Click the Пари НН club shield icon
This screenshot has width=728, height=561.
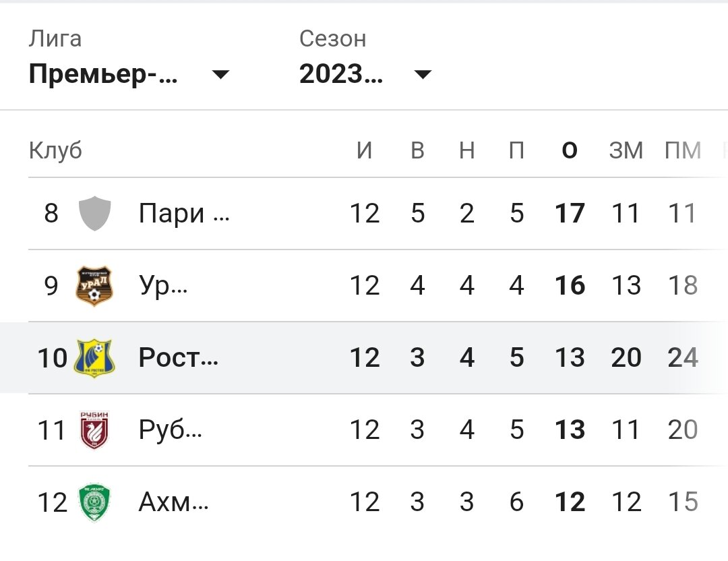[94, 213]
